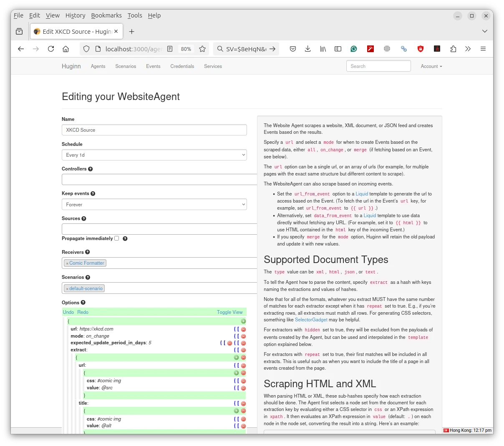The height and width of the screenshot is (446, 504).
Task: Focus the browser address bar
Action: 133,49
